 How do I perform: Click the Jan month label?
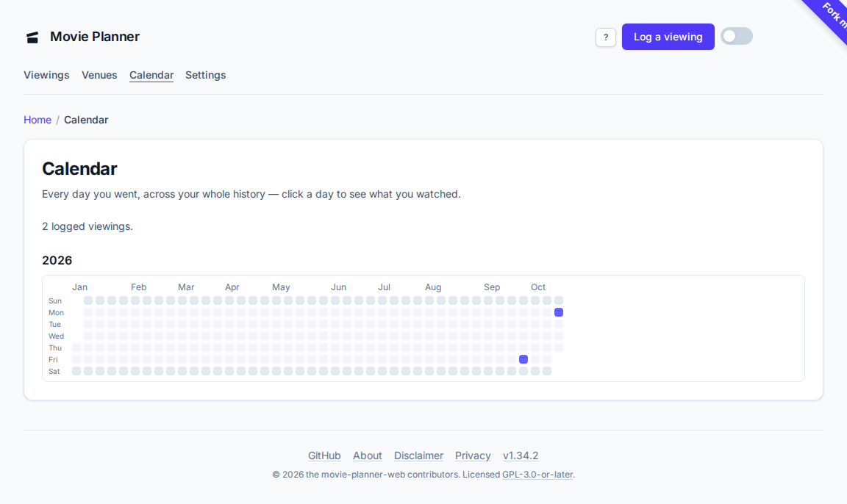pos(79,287)
